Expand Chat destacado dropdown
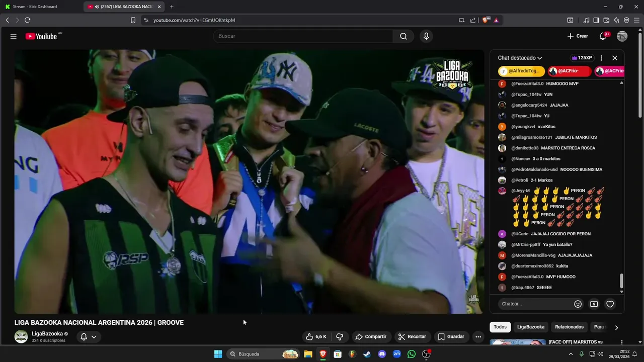 coord(520,58)
